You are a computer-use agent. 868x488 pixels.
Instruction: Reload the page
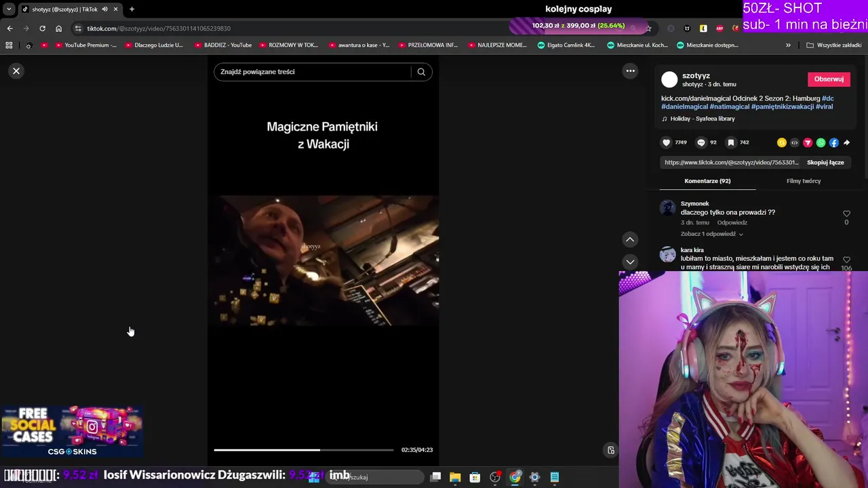(42, 28)
